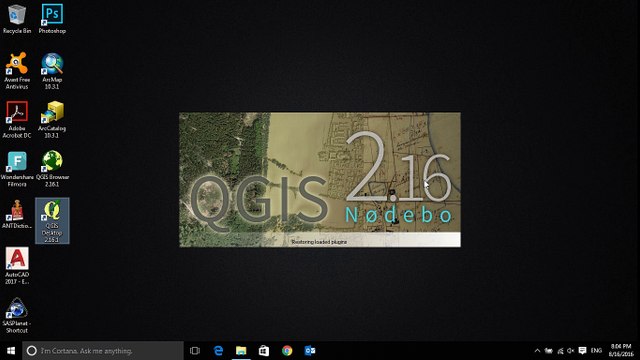Click the Cortana search box
Screen dimensions: 640x360
coord(103,351)
